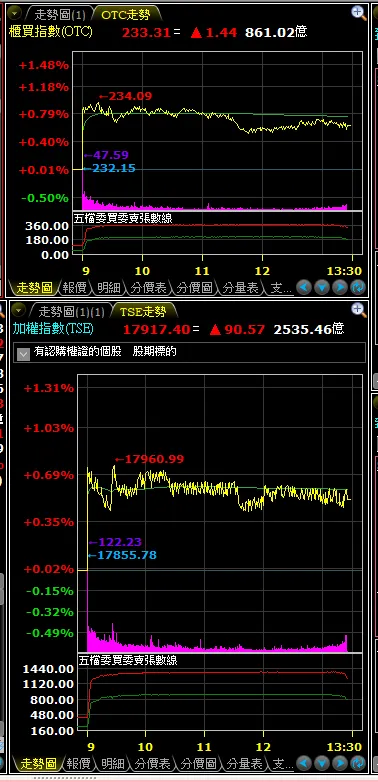
Task: Click 五檔委買委賣張數線 label in TSE panel
Action: 128,660
